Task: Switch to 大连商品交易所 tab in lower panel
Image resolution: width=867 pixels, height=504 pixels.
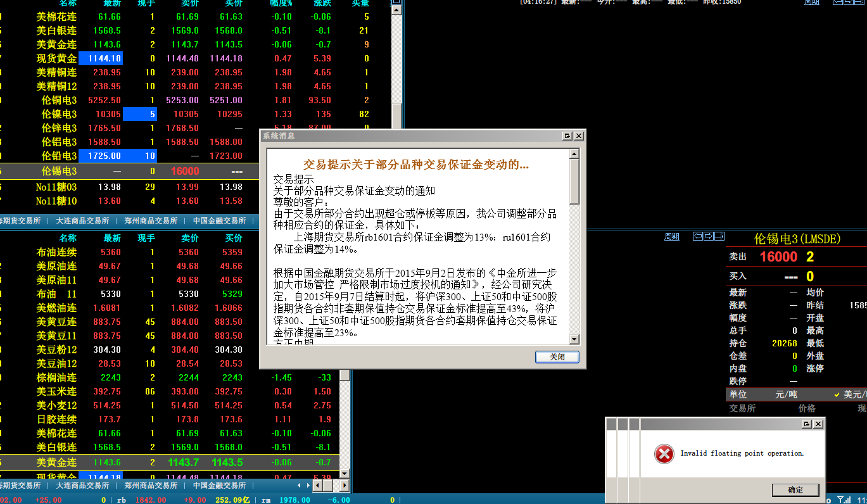Action: click(82, 486)
